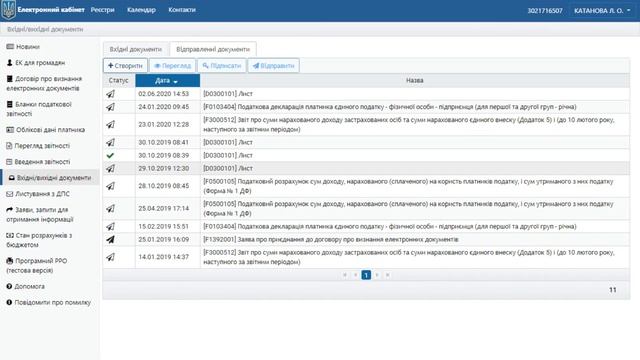Viewport: 640px width, 360px height.
Task: Click taxpayer number 3021716507
Action: pos(544,11)
